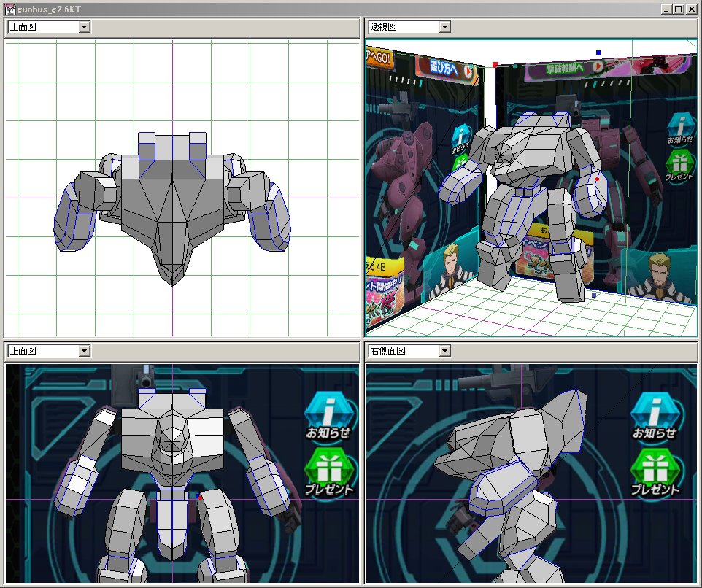Select the red vertex in front view
The width and height of the screenshot is (702, 588).
click(x=200, y=497)
